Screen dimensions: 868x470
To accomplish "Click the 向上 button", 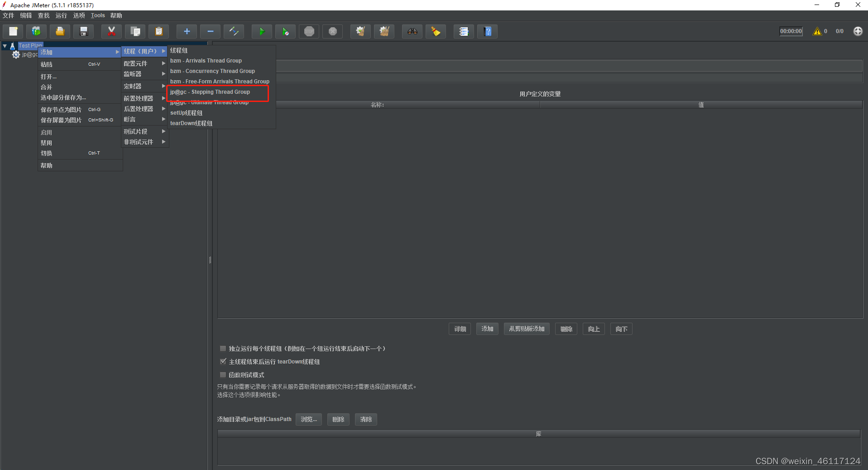I will pyautogui.click(x=594, y=329).
